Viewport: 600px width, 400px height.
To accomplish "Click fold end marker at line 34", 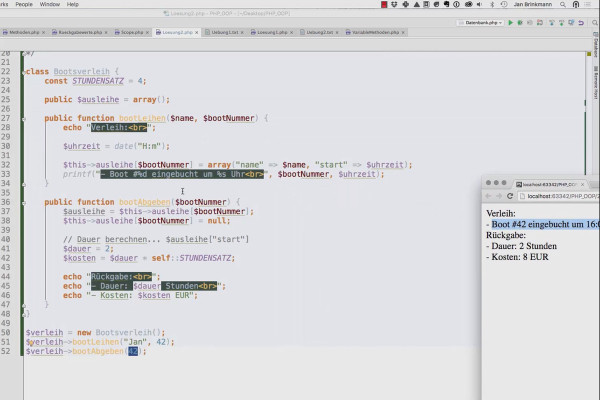I will click(24, 184).
